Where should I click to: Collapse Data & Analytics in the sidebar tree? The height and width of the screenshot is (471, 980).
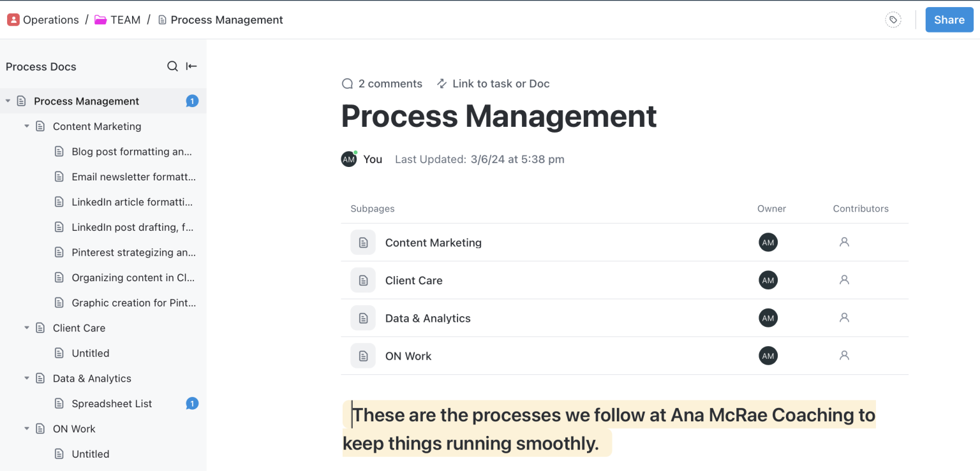click(27, 378)
